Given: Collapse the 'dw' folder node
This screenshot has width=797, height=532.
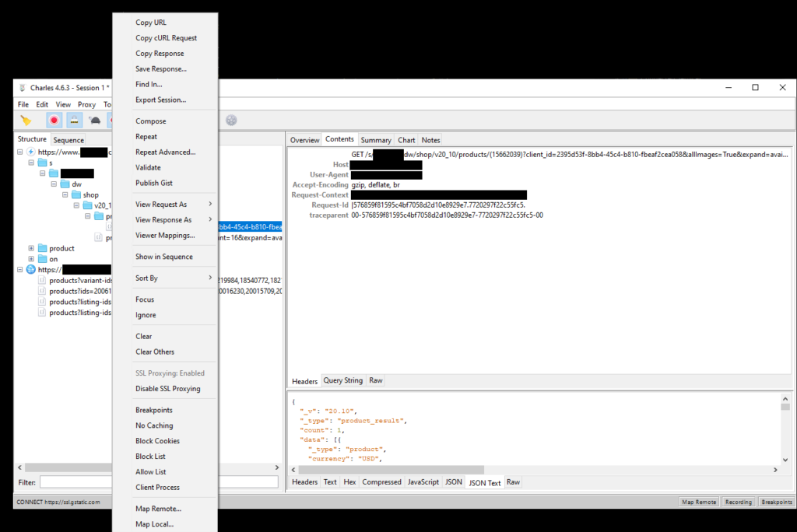Looking at the screenshot, I should pos(54,184).
